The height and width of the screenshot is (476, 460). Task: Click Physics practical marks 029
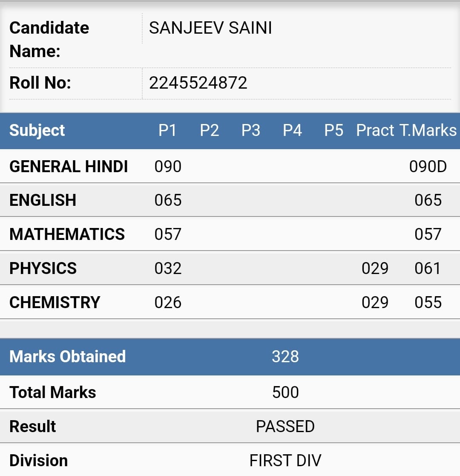click(x=375, y=268)
